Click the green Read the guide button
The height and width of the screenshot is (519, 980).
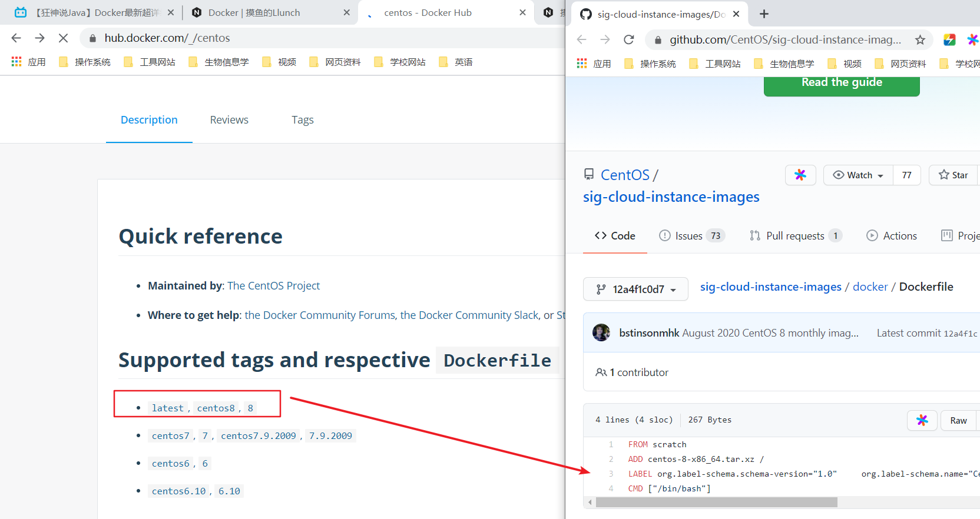coord(842,85)
